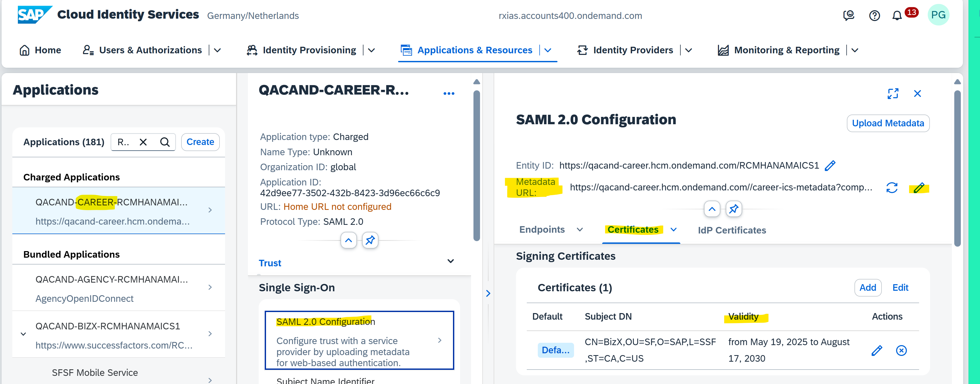Open Users & Authorizations menu
The width and height of the screenshot is (980, 384).
[x=150, y=50]
